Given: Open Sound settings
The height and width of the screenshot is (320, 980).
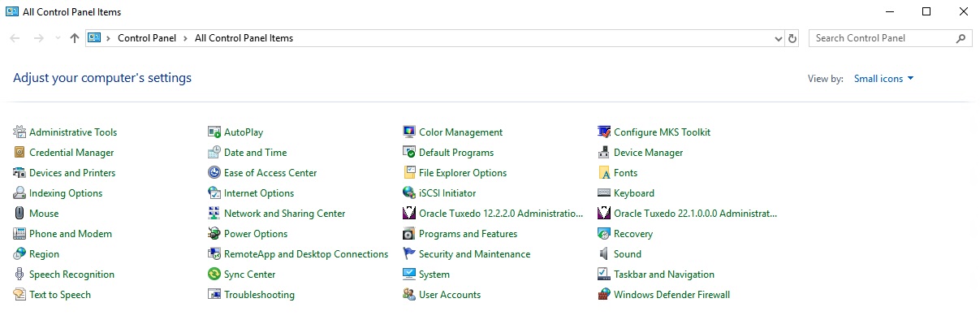Looking at the screenshot, I should pos(628,254).
